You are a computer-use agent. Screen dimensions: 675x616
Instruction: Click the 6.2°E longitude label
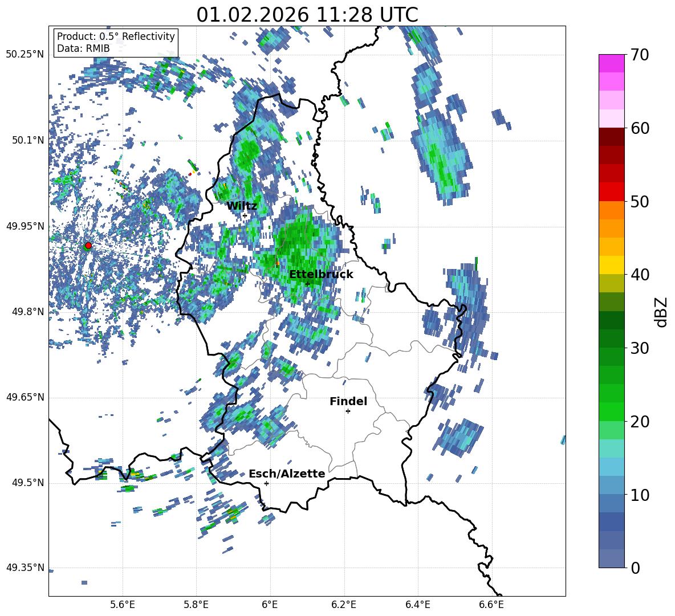pos(344,605)
